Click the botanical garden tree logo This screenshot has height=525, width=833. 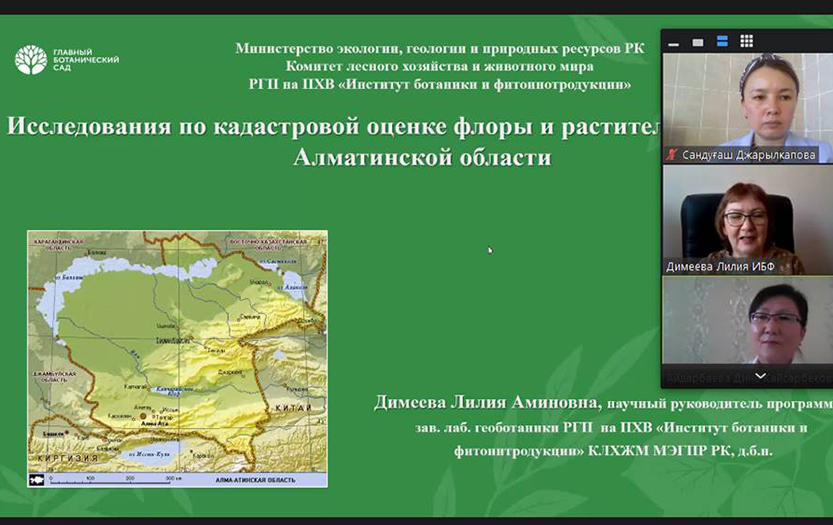click(30, 60)
